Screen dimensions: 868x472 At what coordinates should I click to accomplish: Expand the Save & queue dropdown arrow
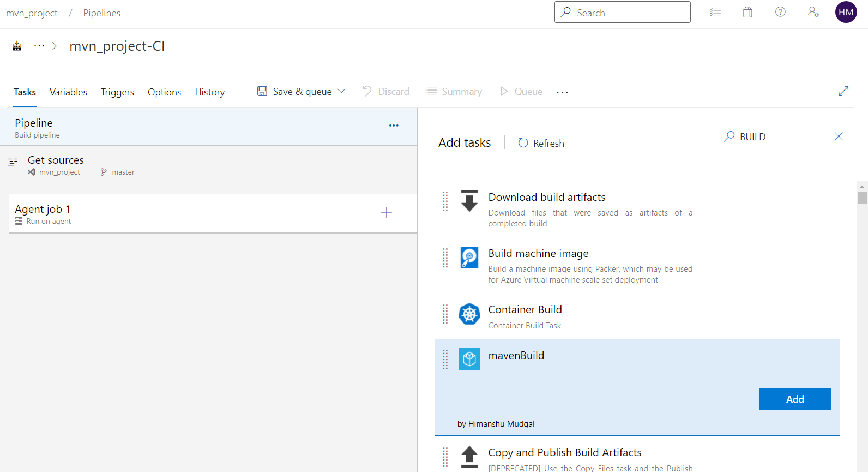click(x=342, y=91)
